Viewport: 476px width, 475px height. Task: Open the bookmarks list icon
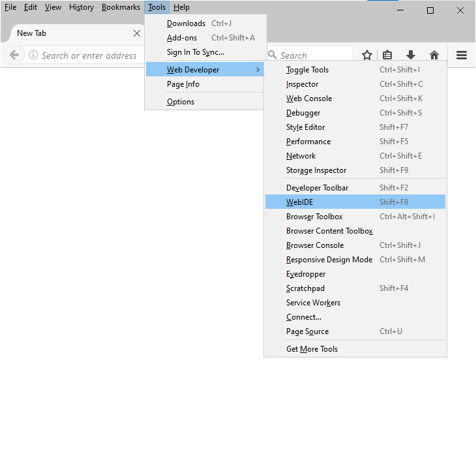[387, 55]
